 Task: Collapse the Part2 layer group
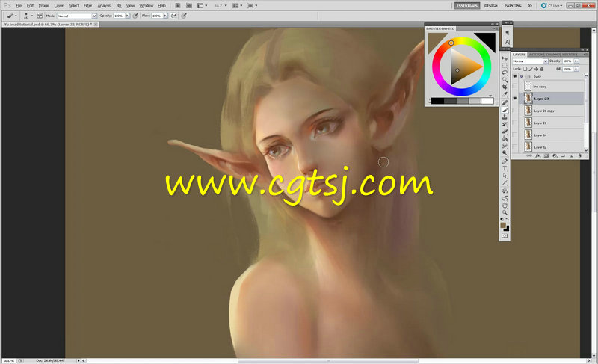point(521,76)
